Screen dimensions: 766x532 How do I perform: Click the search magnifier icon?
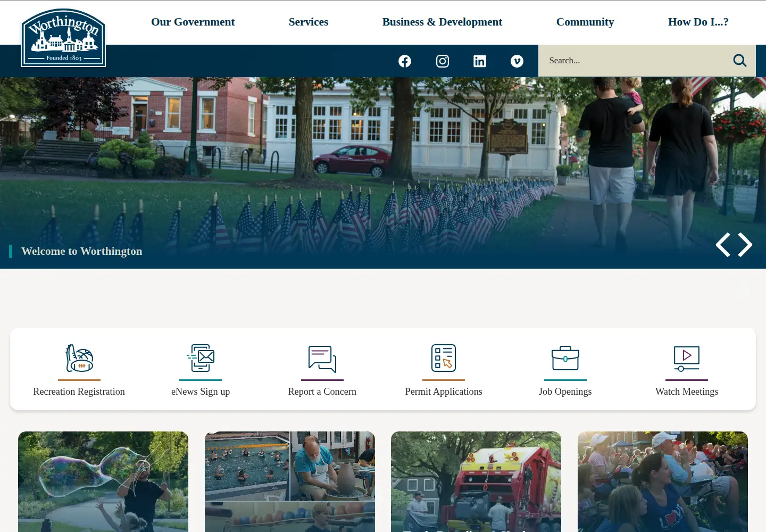[740, 61]
